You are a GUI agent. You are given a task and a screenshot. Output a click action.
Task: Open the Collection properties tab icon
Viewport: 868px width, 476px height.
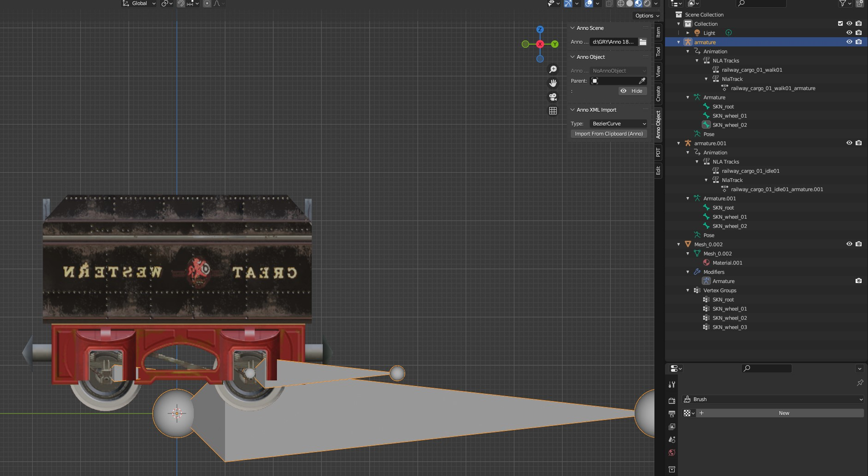[x=672, y=469]
